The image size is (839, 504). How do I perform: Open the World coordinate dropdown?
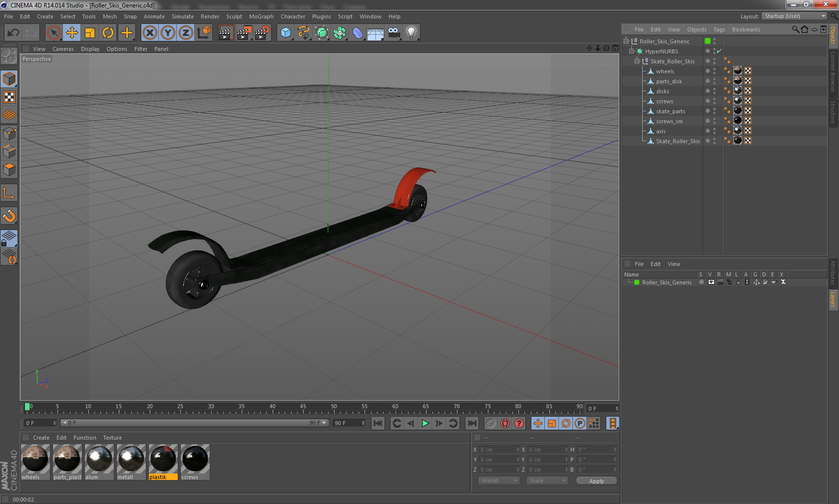click(x=499, y=481)
